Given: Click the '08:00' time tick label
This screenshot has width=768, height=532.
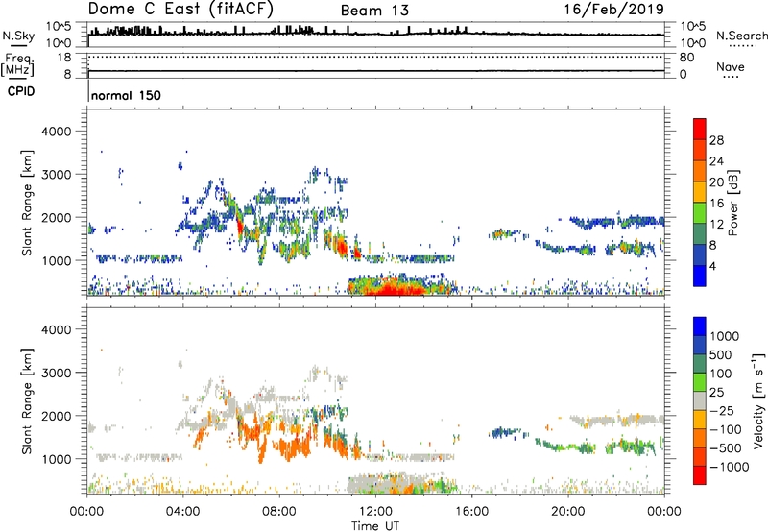Looking at the screenshot, I should (279, 512).
